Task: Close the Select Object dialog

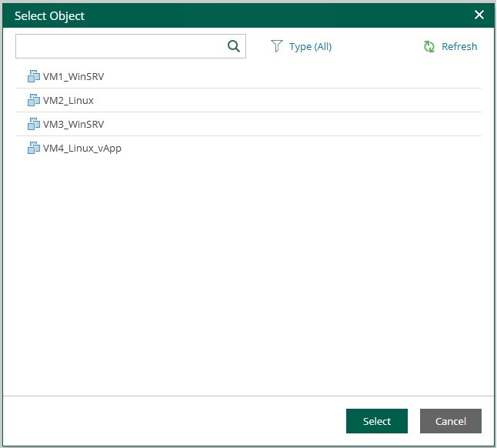Action: [479, 15]
